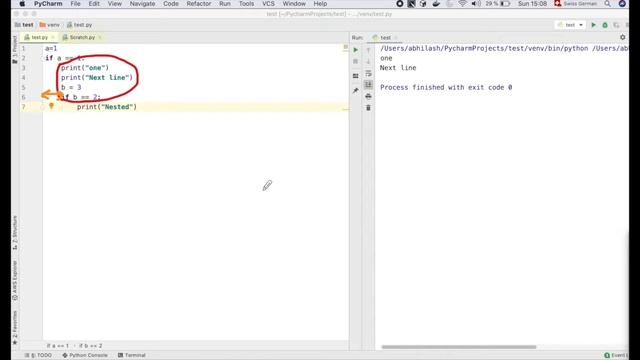Pin the Run tab
The height and width of the screenshot is (360, 640).
pyautogui.click(x=356, y=90)
